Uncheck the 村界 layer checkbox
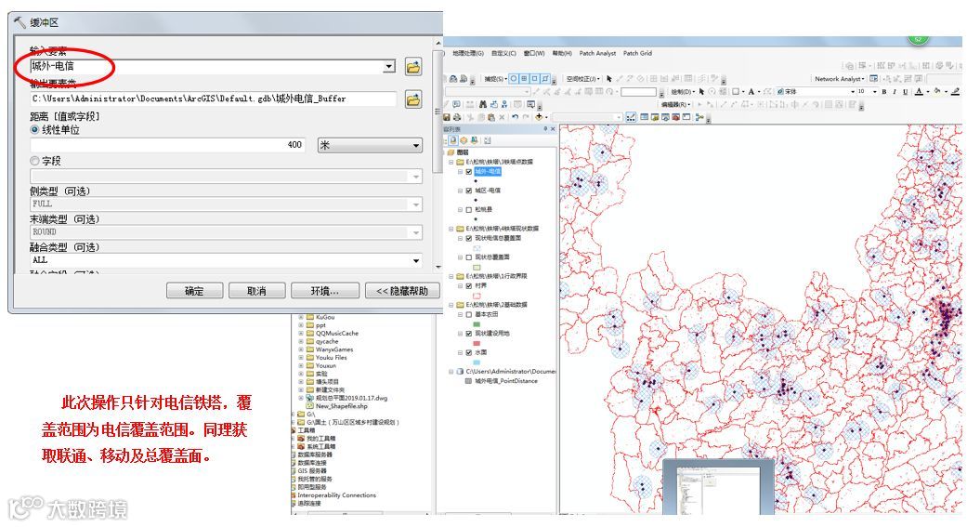The width and height of the screenshot is (980, 527). coord(469,285)
